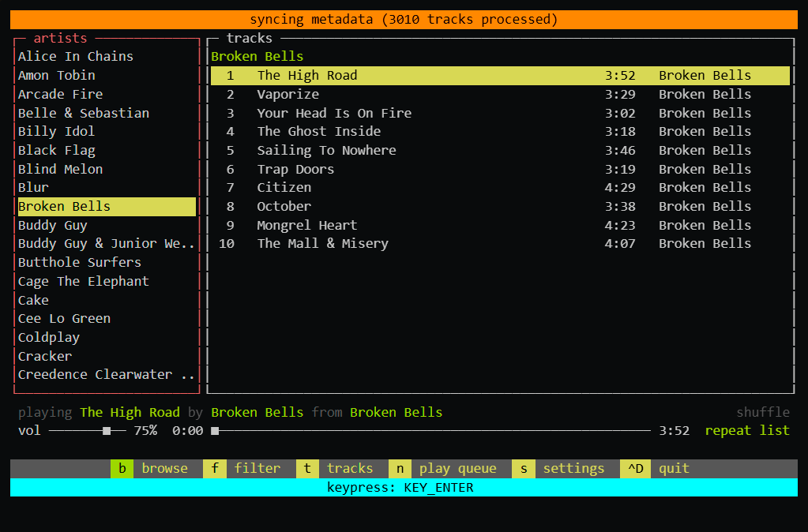Click the keypress KEY_ENTER status bar

coord(404,487)
